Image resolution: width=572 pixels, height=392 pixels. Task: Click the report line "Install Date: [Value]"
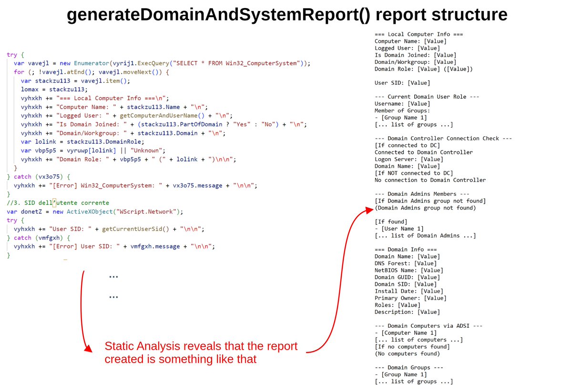click(x=409, y=291)
